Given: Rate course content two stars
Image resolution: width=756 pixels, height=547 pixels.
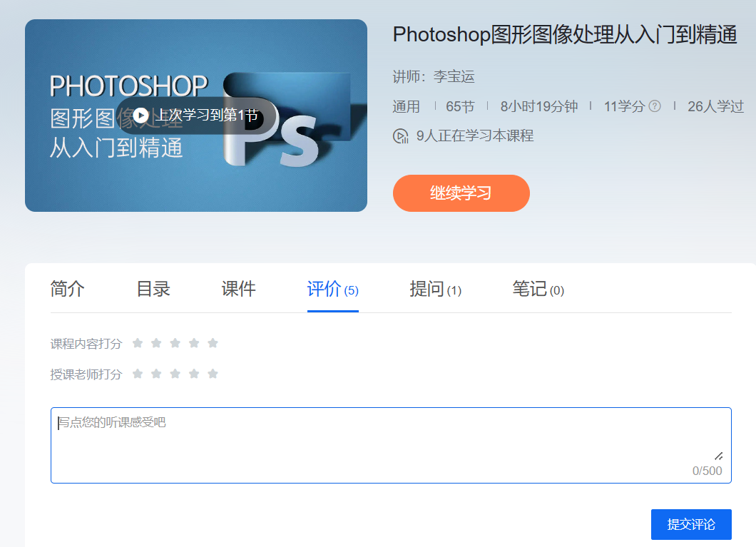Looking at the screenshot, I should [156, 343].
